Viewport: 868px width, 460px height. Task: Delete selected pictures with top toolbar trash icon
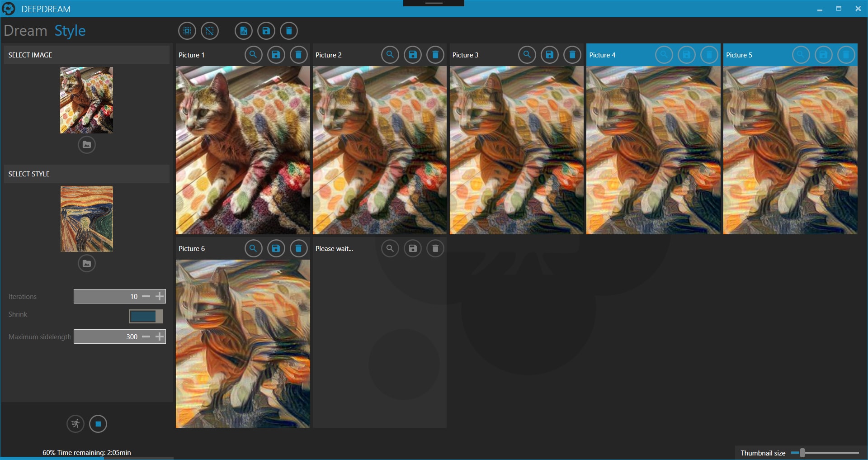click(289, 31)
